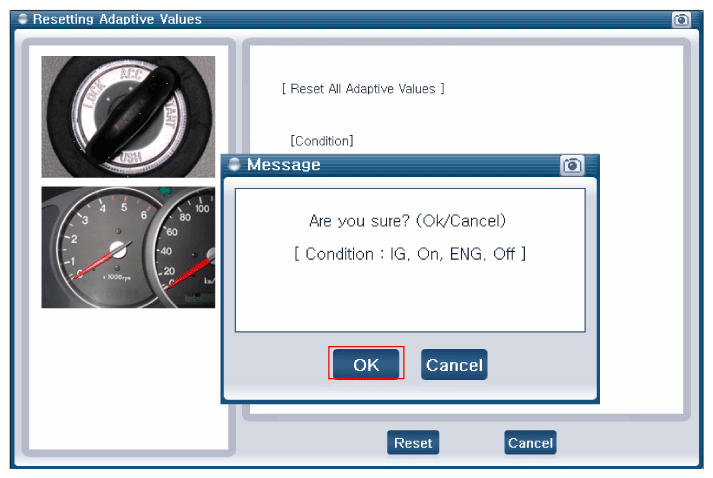Click the "[ Reset All Adaptive Values ]" heading

(363, 89)
